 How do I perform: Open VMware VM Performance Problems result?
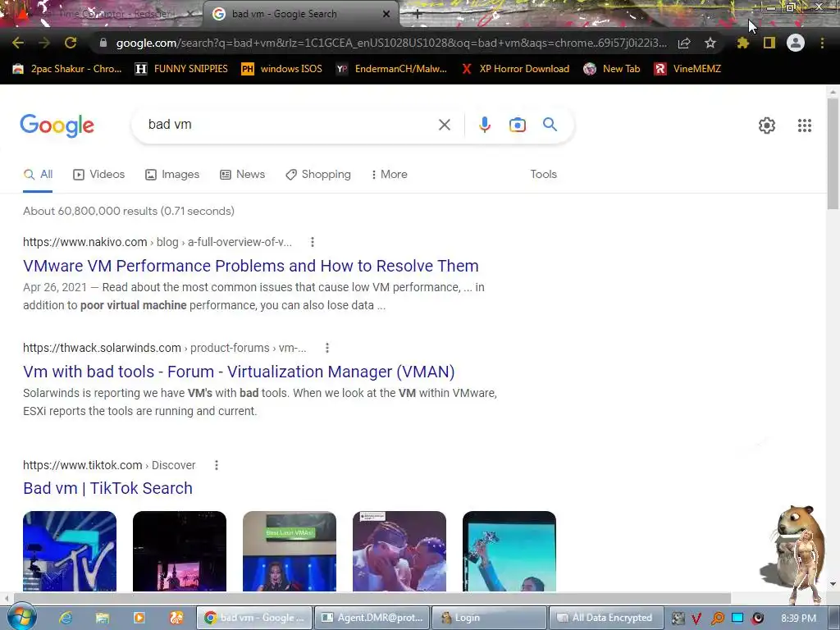pyautogui.click(x=251, y=266)
